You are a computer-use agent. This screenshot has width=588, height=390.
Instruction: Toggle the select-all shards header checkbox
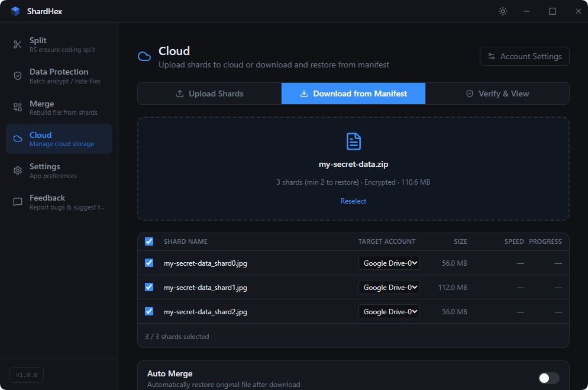149,241
